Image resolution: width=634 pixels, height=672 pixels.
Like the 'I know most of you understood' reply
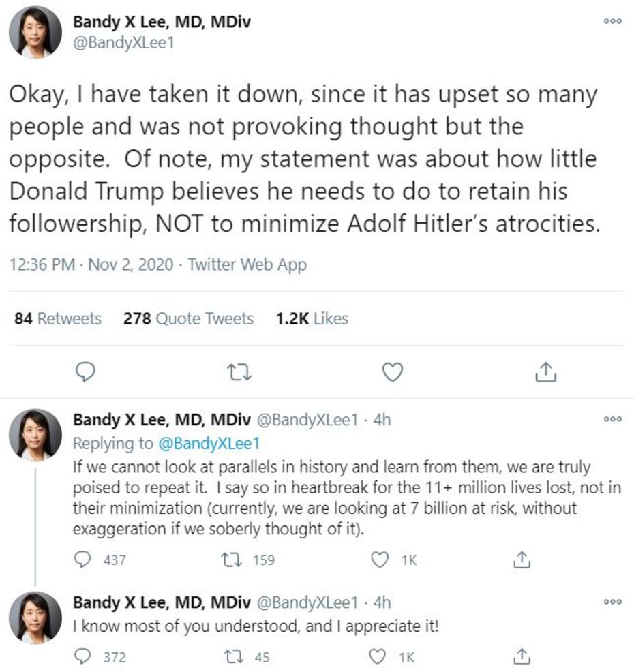click(379, 657)
